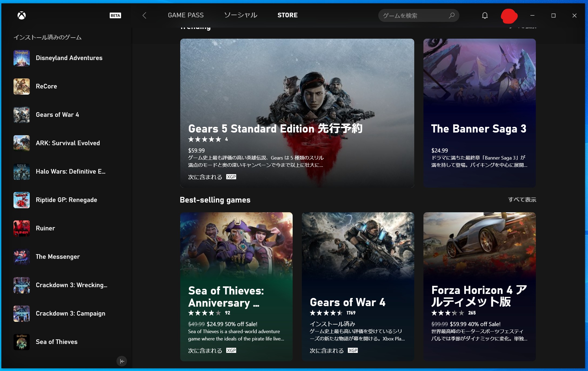Select Ruiner title in sidebar
588x371 pixels.
[45, 228]
